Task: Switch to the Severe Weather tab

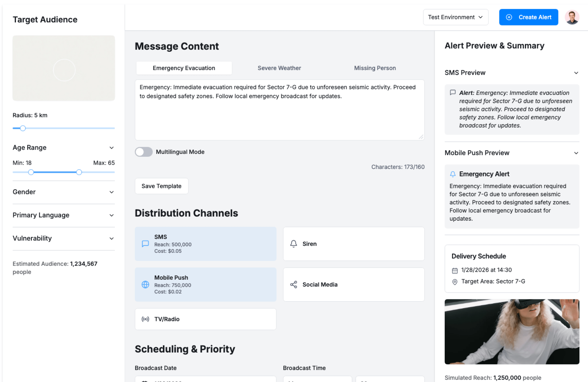Action: 279,68
